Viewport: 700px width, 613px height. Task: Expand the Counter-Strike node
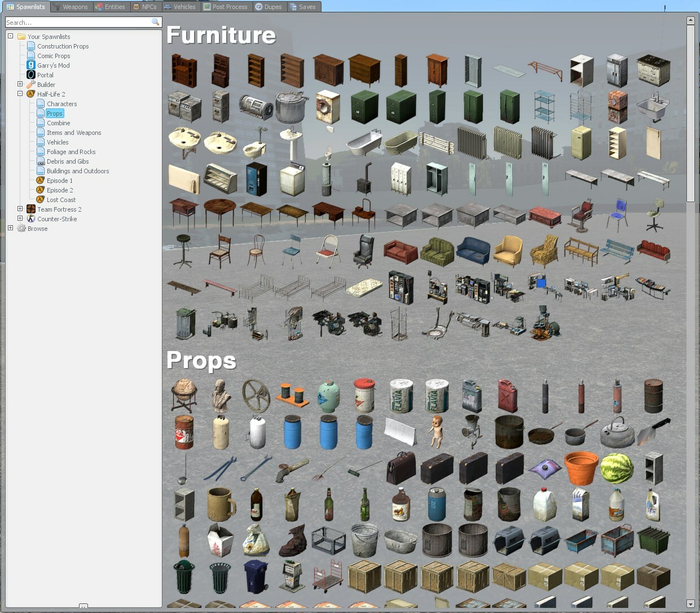point(20,218)
